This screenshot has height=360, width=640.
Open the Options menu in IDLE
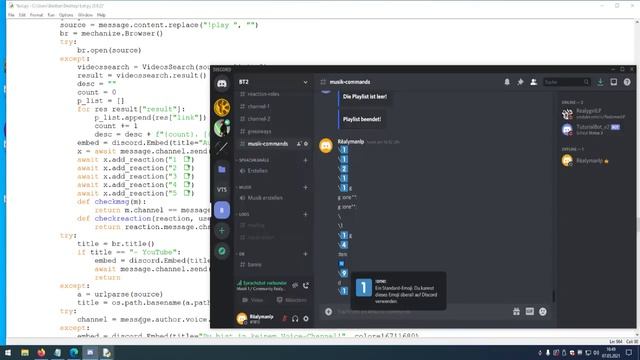coord(66,15)
